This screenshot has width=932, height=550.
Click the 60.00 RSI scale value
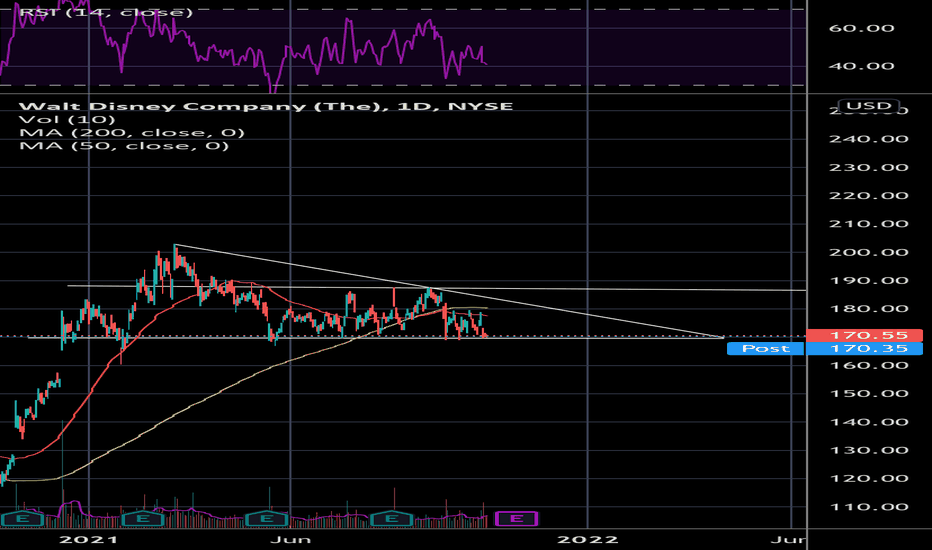[862, 28]
